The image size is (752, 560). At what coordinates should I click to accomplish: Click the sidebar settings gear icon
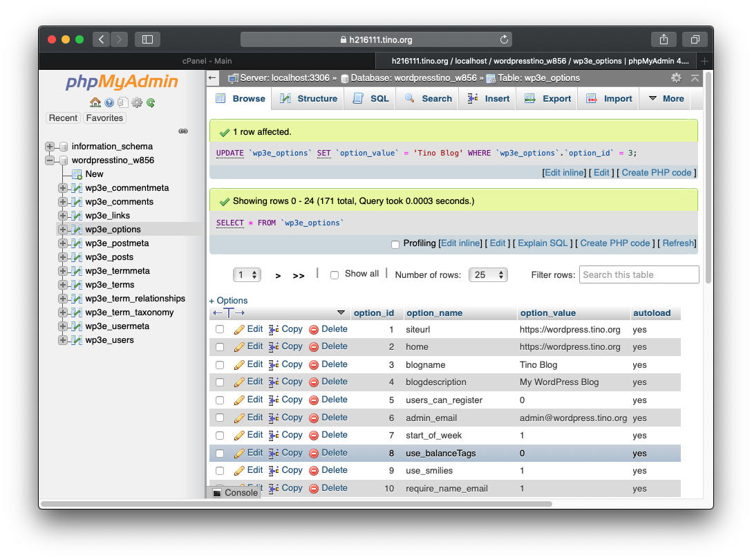click(137, 102)
